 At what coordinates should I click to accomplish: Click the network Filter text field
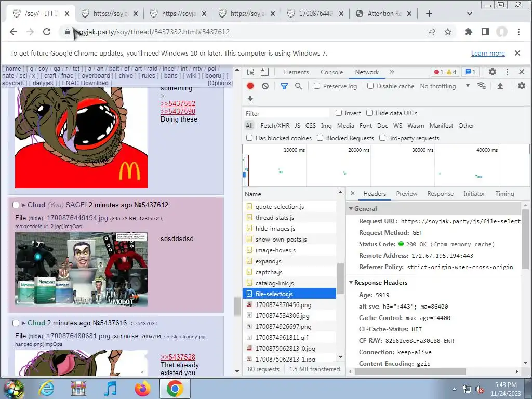coord(287,113)
